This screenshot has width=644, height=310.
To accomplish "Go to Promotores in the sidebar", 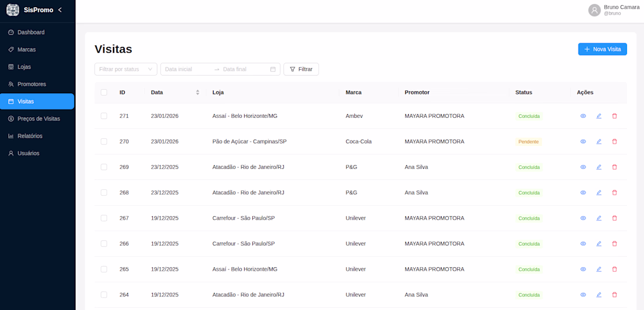I will pos(32,84).
